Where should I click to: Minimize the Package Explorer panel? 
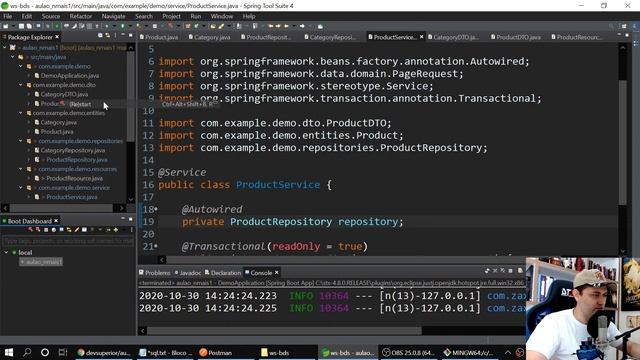pyautogui.click(x=123, y=35)
